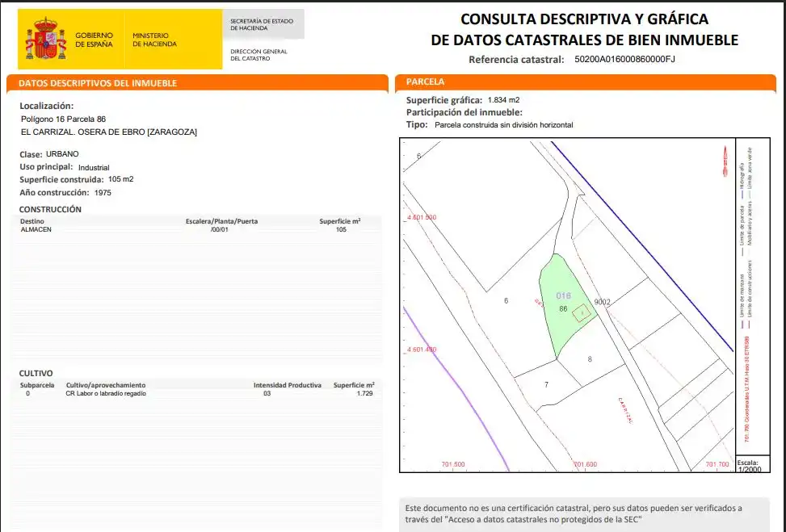Click parcel 8 on the cadastral map
The image size is (786, 532).
[x=590, y=359]
